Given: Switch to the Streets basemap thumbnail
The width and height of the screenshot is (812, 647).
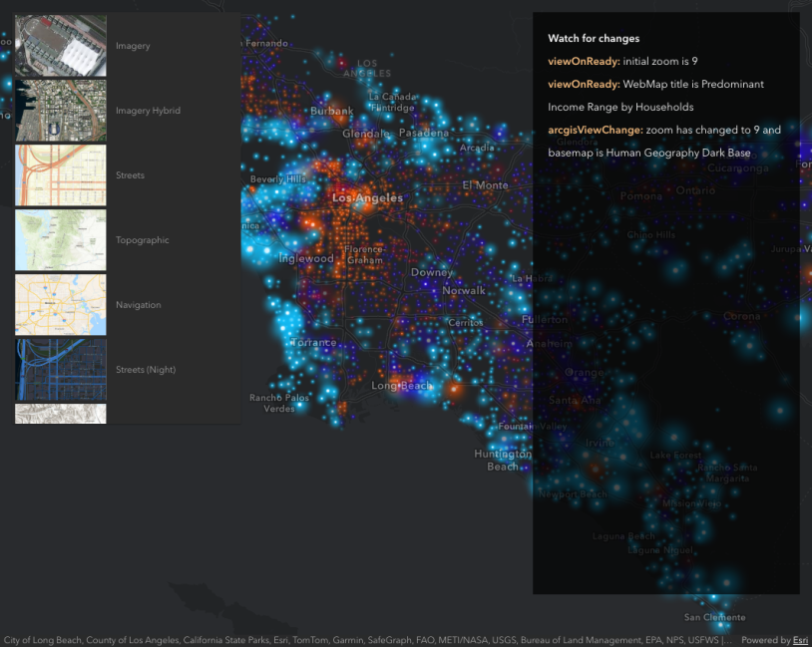Looking at the screenshot, I should [61, 175].
